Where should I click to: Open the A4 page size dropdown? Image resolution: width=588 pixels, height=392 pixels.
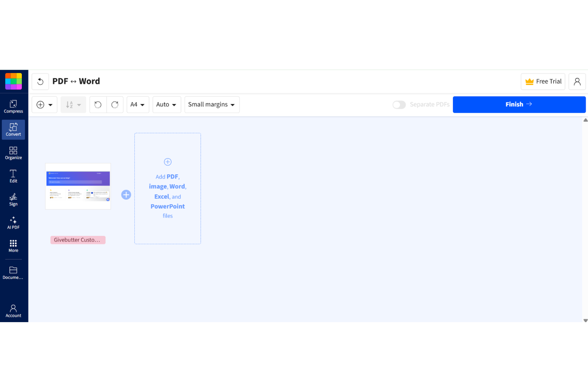click(137, 104)
